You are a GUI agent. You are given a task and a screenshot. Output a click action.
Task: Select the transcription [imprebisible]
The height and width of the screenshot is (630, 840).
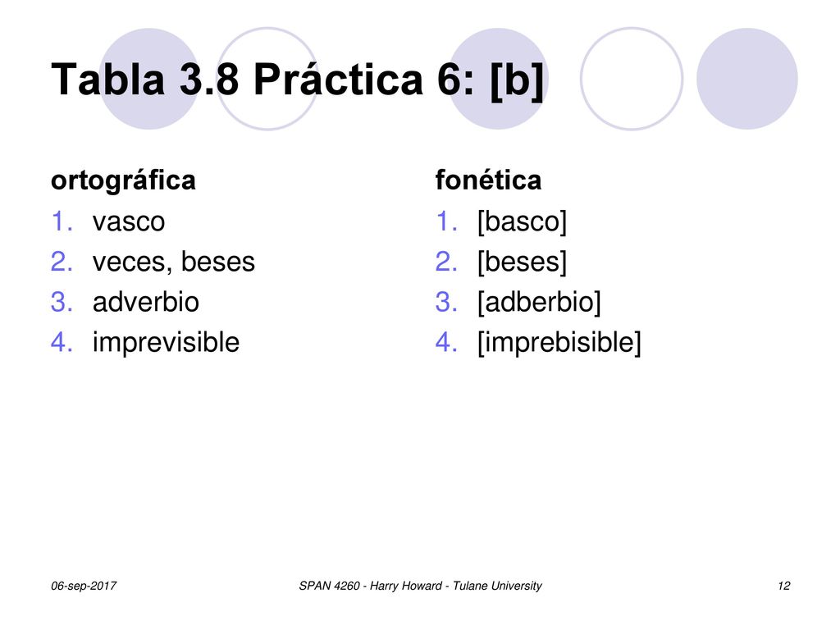[559, 343]
